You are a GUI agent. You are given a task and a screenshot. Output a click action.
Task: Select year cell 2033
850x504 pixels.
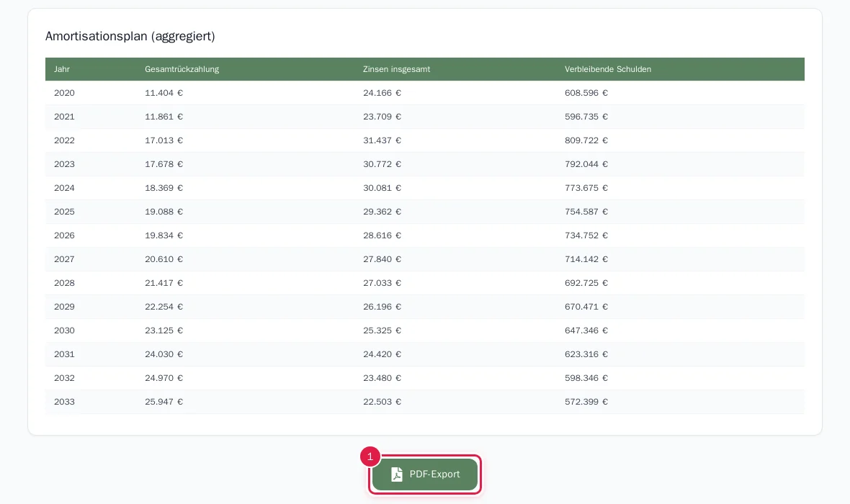tap(65, 402)
